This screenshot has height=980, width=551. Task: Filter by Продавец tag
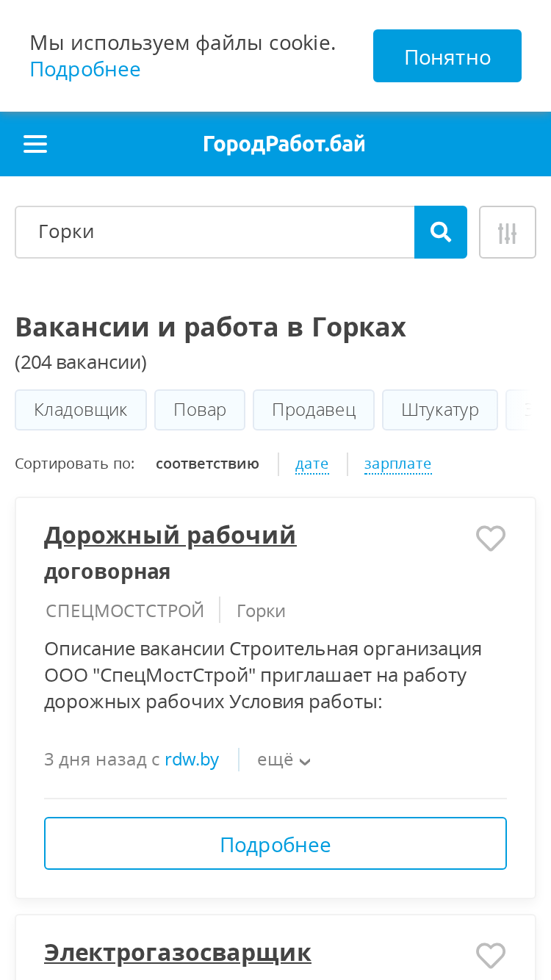click(314, 409)
